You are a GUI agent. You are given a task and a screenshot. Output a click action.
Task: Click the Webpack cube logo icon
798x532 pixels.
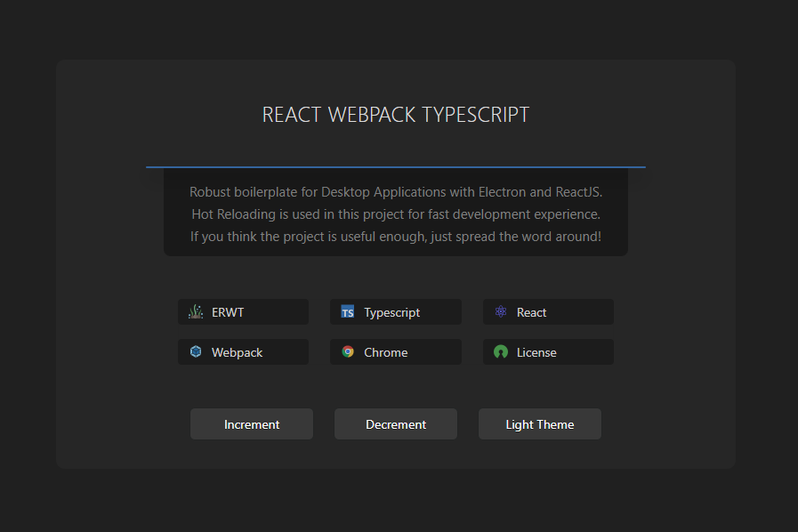pos(196,351)
